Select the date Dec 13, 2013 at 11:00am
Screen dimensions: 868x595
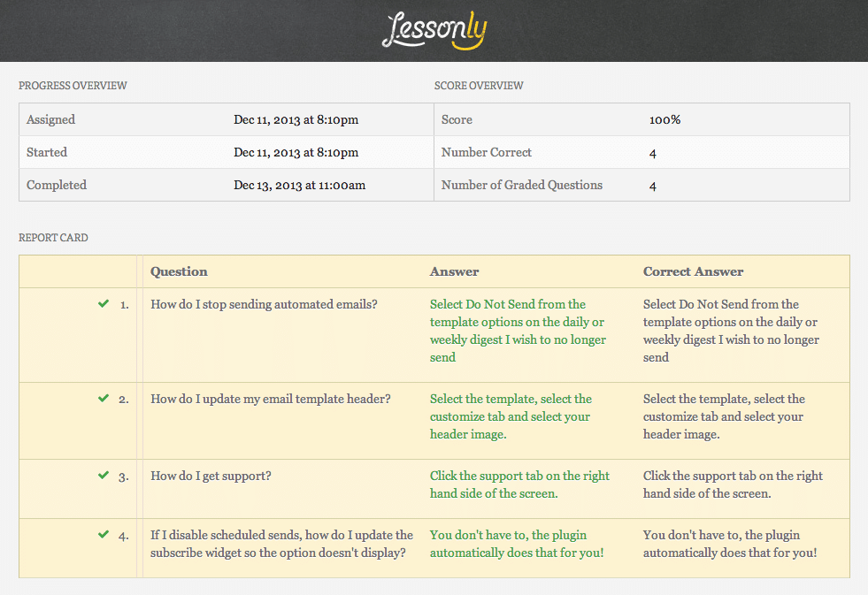click(x=299, y=186)
